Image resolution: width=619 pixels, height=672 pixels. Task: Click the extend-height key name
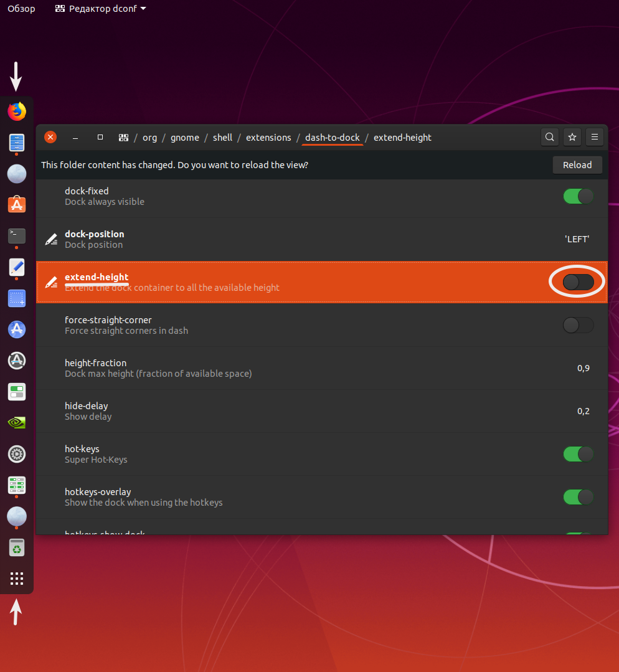tap(97, 277)
